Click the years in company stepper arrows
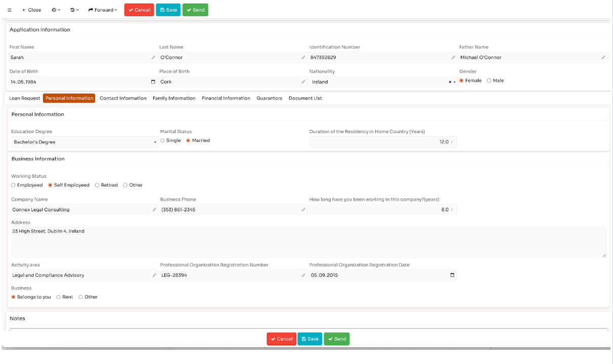The width and height of the screenshot is (613, 364). (452, 210)
